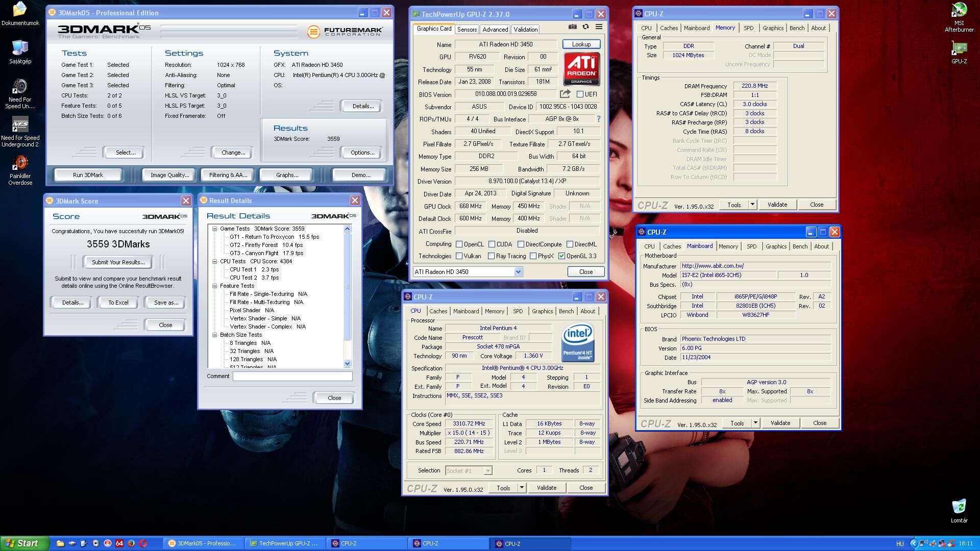Click the Bus Interface question mark help
The image size is (980, 551).
[598, 119]
